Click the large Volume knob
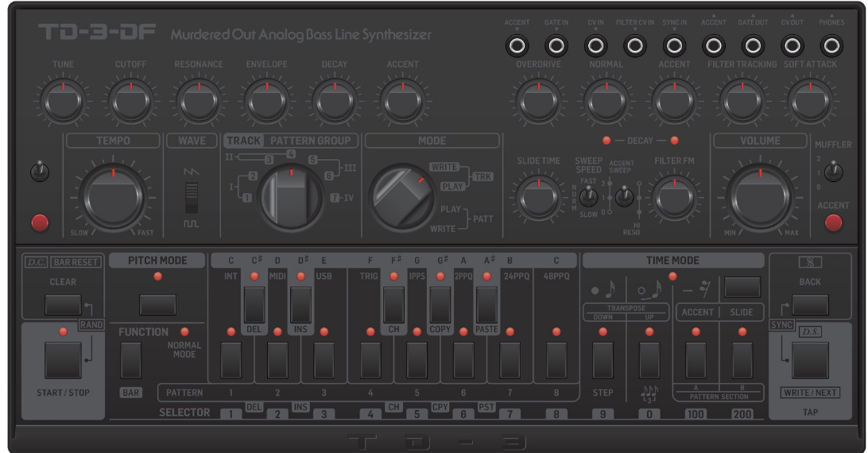868x453 pixels. 761,196
